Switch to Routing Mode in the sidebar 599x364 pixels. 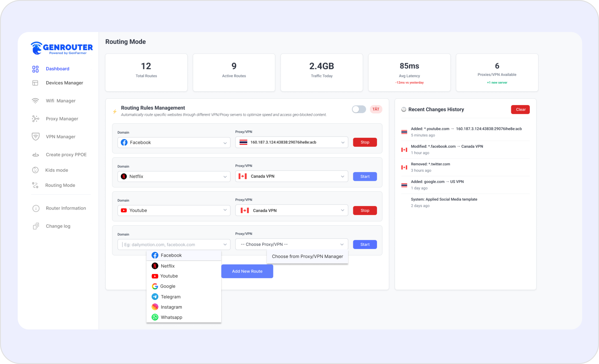(x=60, y=185)
